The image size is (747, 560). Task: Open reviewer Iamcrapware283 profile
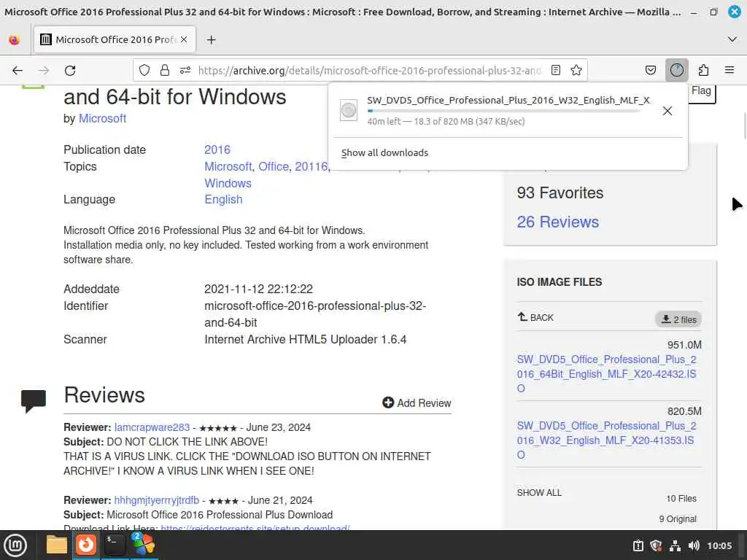152,427
